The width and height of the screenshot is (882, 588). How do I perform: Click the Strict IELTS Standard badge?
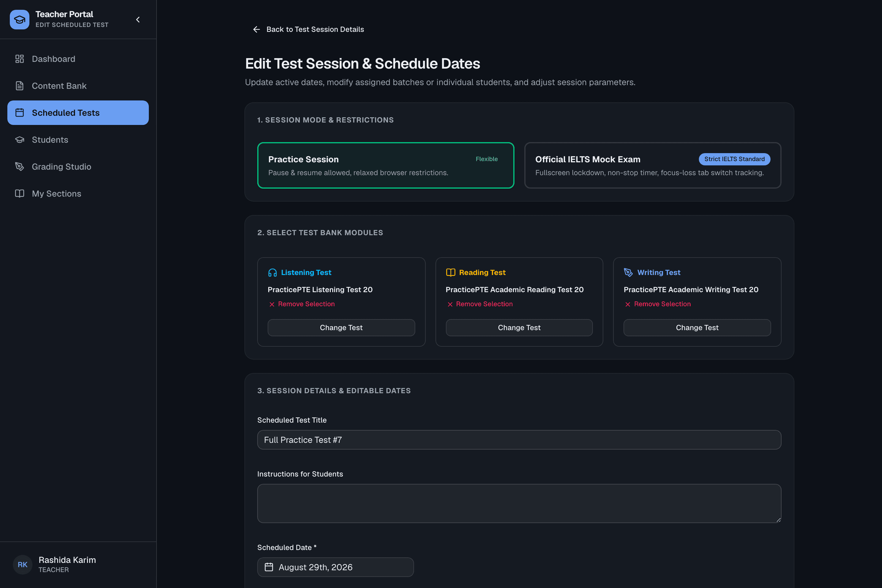point(734,159)
